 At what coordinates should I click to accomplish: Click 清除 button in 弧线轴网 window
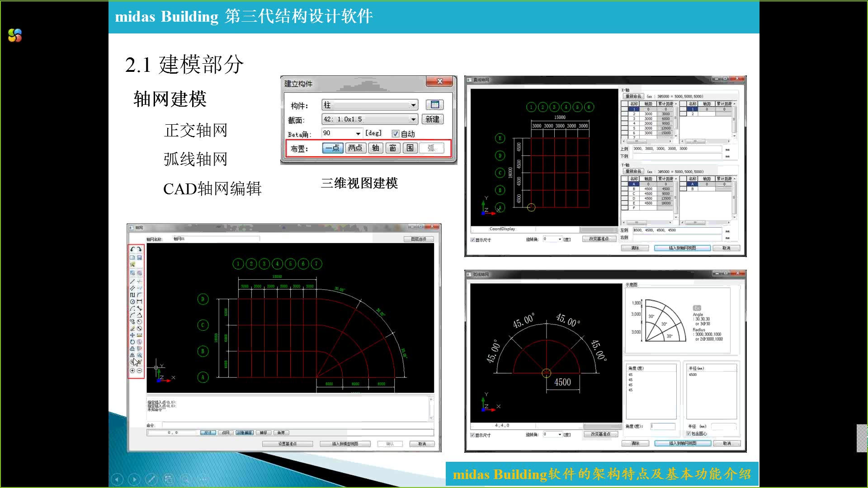tap(635, 443)
